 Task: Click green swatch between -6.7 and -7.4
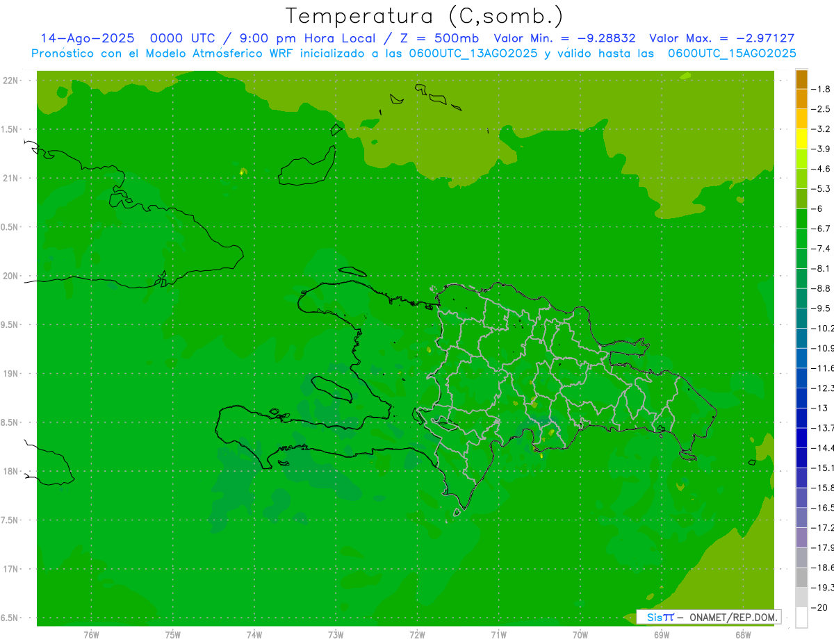pos(801,238)
